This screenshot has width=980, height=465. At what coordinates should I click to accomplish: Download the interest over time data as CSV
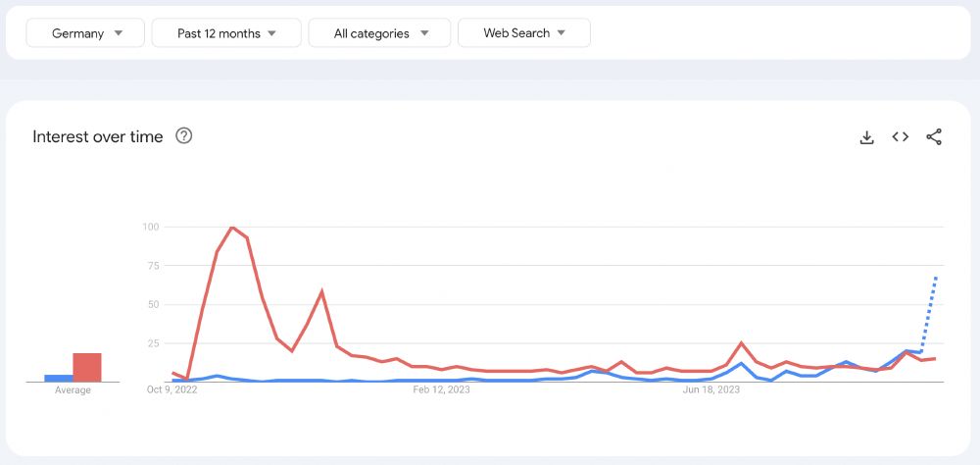(866, 137)
